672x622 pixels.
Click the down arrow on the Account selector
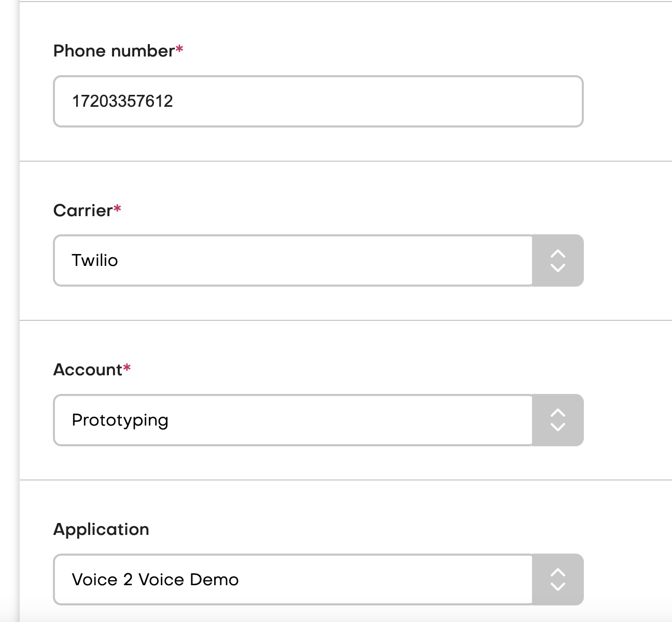[x=558, y=427]
